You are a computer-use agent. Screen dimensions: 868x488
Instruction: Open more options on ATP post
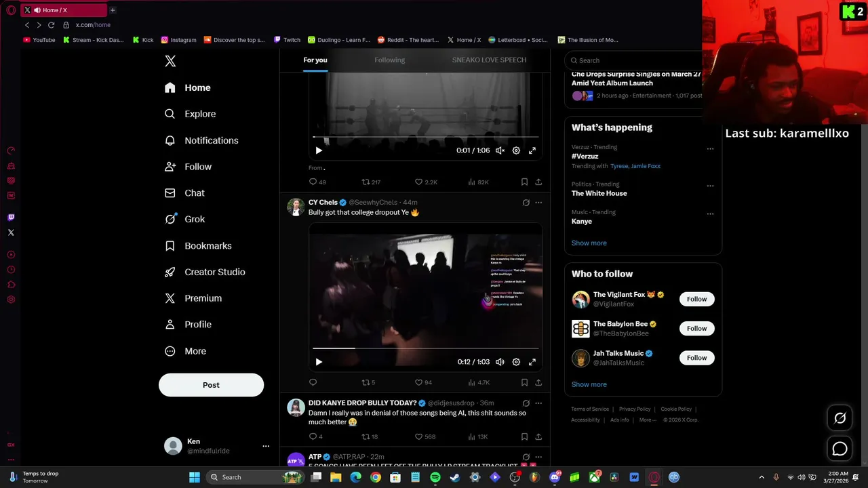538,457
